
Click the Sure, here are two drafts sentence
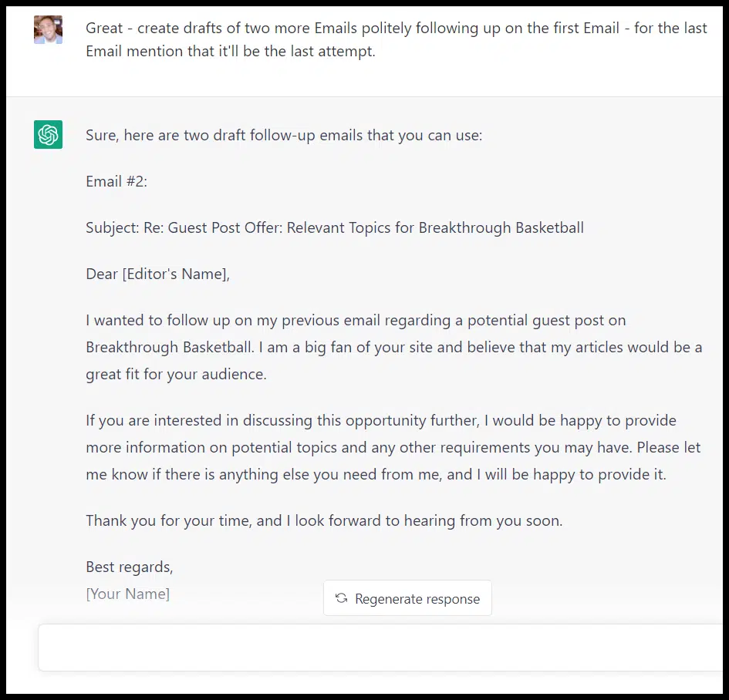[x=284, y=135]
